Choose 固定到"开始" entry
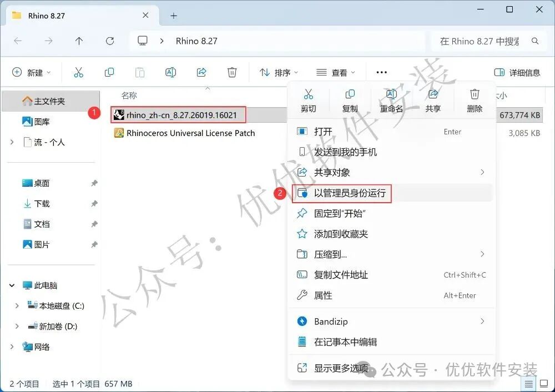 (392, 214)
